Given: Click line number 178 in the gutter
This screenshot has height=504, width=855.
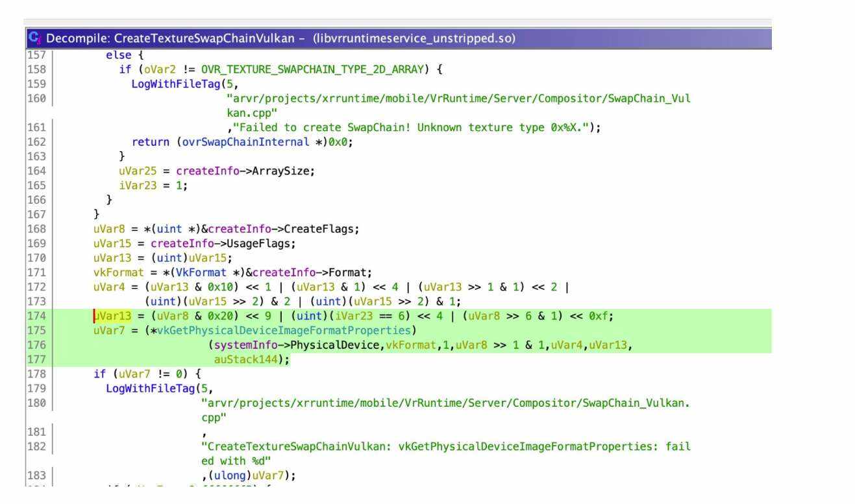Looking at the screenshot, I should (x=35, y=374).
